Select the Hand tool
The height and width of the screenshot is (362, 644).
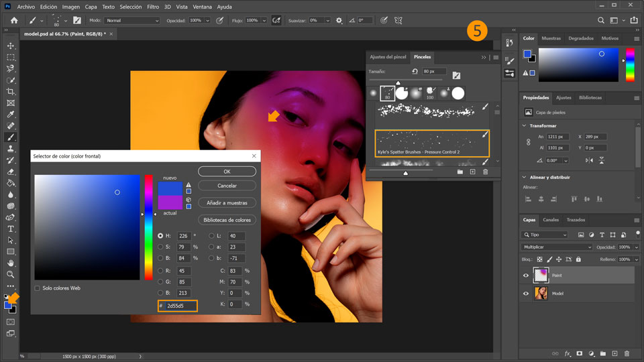(11, 263)
